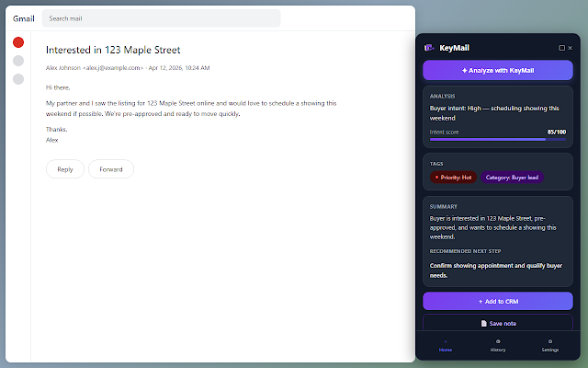Click the 'KeyMail' panel title
This screenshot has height=368, width=588.
(x=454, y=48)
